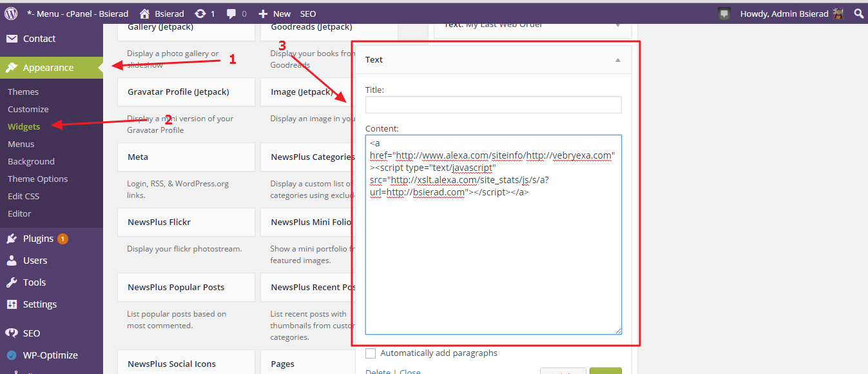Click the 'Display your flickr photostream.' description

[x=184, y=249]
